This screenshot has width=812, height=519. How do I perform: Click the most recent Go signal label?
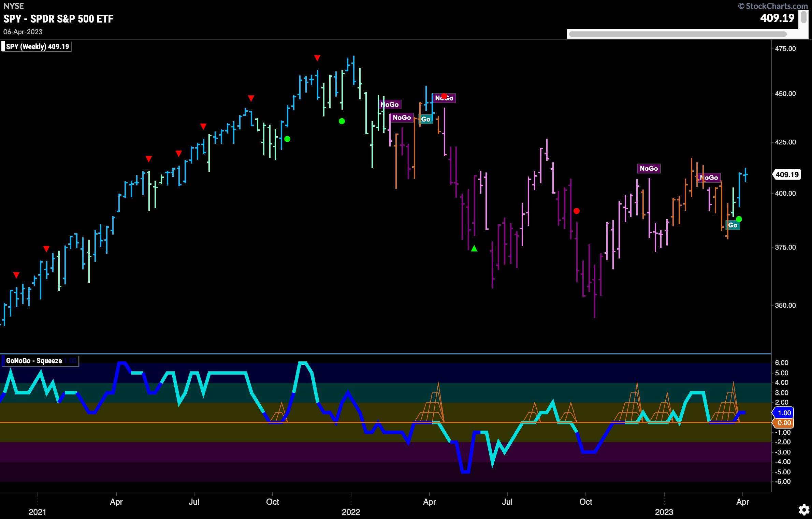click(733, 225)
